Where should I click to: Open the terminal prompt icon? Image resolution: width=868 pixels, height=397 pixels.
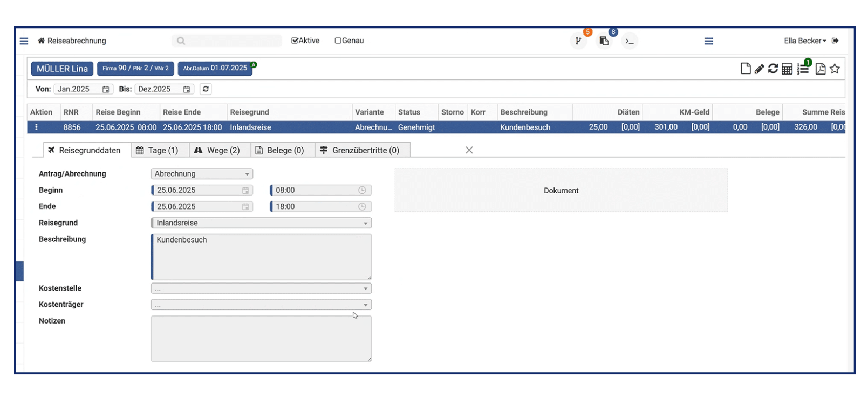click(630, 41)
